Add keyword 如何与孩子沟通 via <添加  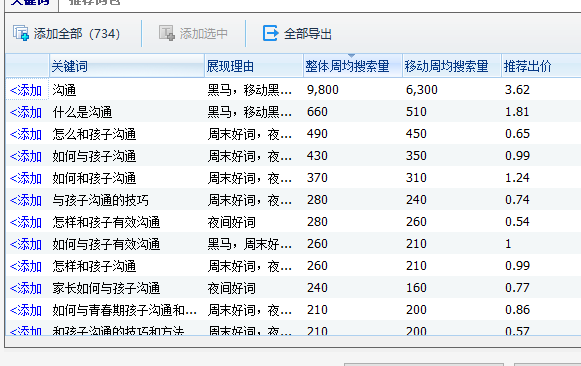click(x=26, y=156)
